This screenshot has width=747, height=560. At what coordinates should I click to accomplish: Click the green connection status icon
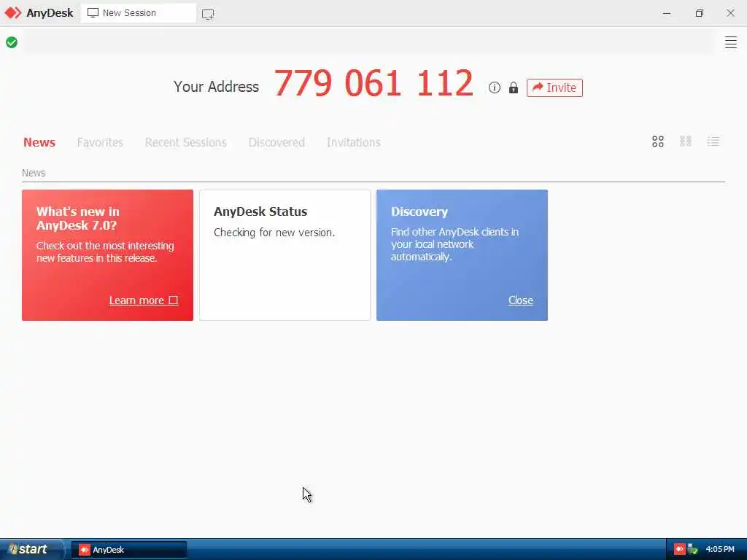tap(12, 42)
